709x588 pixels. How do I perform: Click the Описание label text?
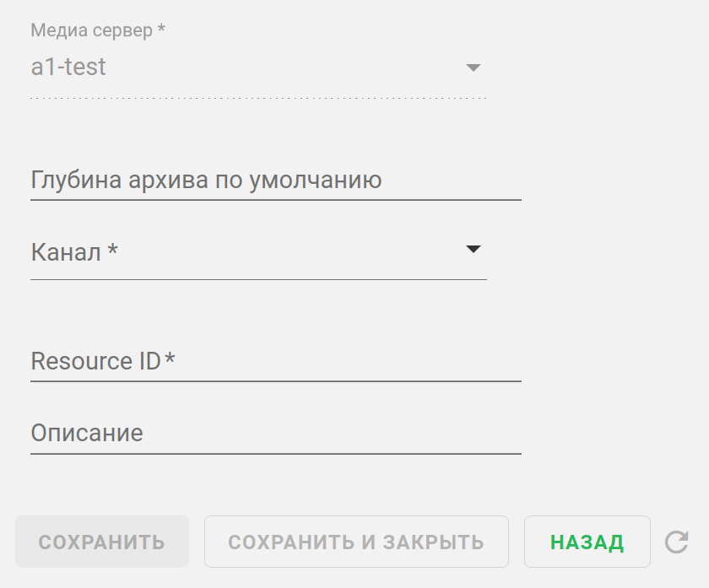[x=87, y=434]
